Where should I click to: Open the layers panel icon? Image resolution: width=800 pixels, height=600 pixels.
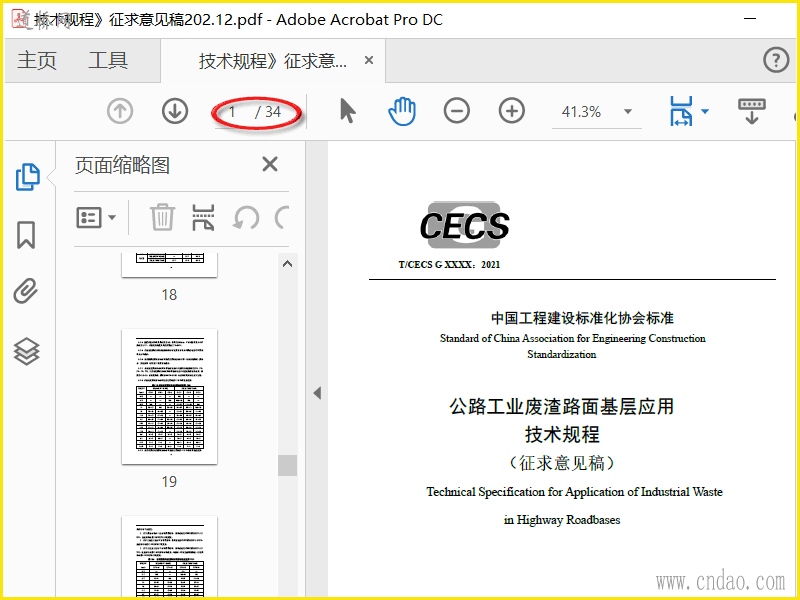[27, 352]
